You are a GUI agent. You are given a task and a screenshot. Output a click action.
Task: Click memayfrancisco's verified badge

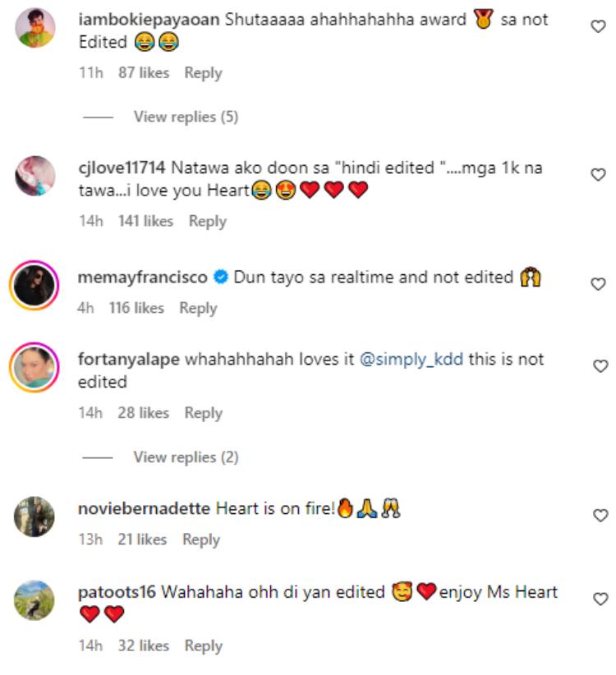pos(220,278)
